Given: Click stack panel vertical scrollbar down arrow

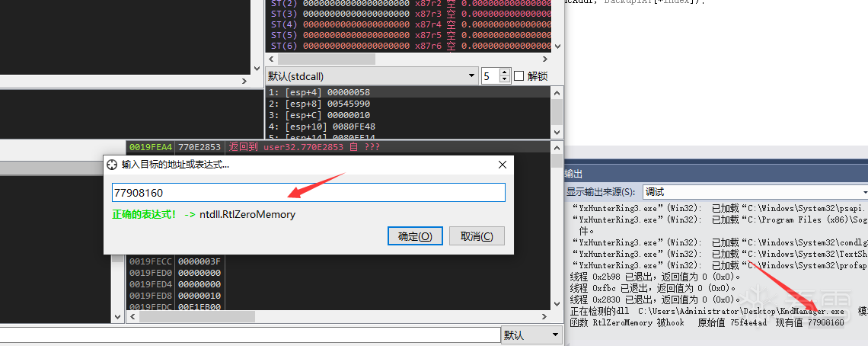Looking at the screenshot, I should (557, 304).
